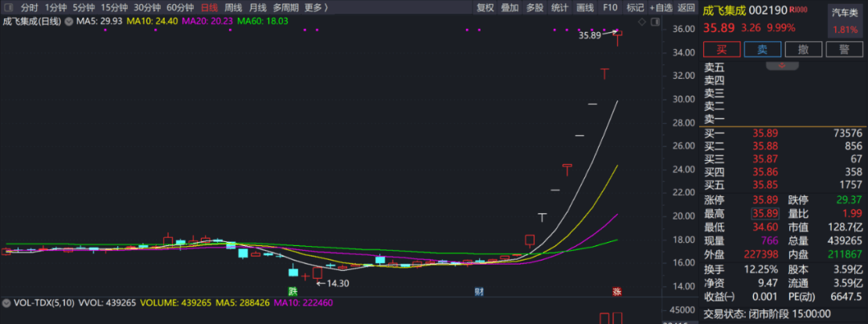
Task: Add stock via +自选 button
Action: click(661, 7)
